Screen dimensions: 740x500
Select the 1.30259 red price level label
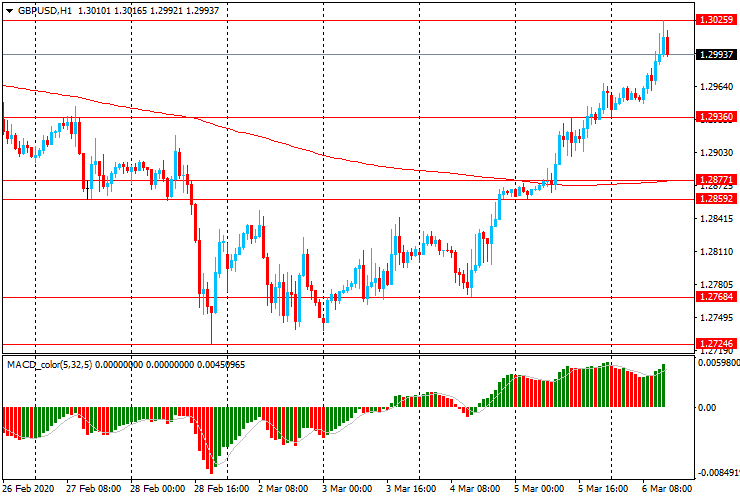(717, 20)
